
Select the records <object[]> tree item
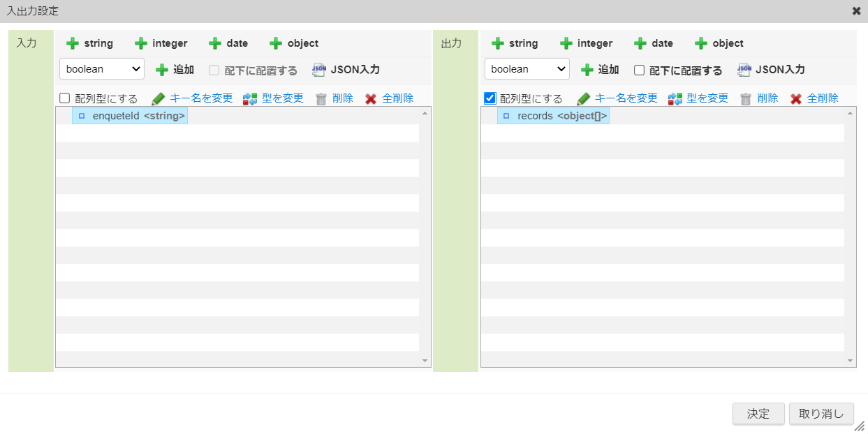[553, 116]
